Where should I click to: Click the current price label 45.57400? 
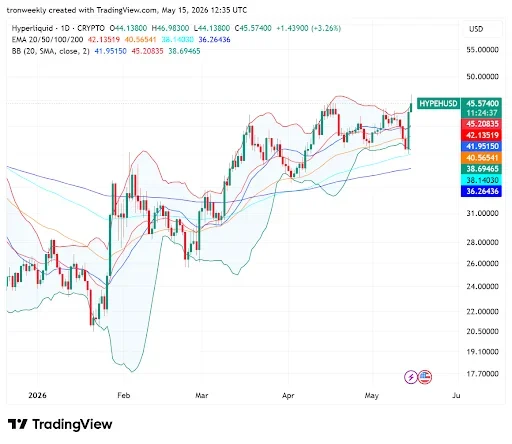pyautogui.click(x=482, y=103)
